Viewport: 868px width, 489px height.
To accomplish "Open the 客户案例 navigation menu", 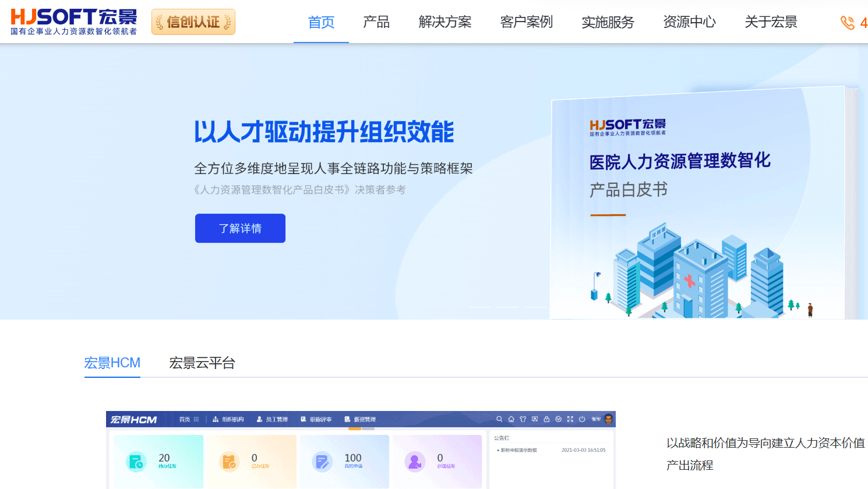I will coord(527,22).
